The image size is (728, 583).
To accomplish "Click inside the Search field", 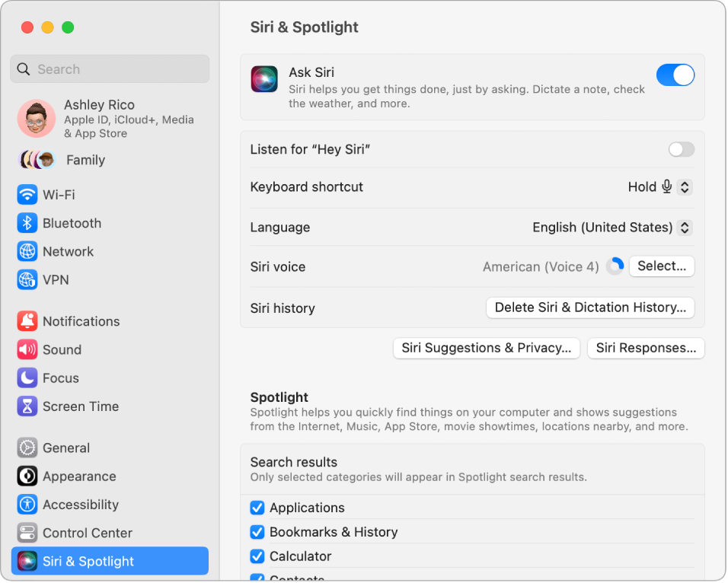I will (109, 69).
